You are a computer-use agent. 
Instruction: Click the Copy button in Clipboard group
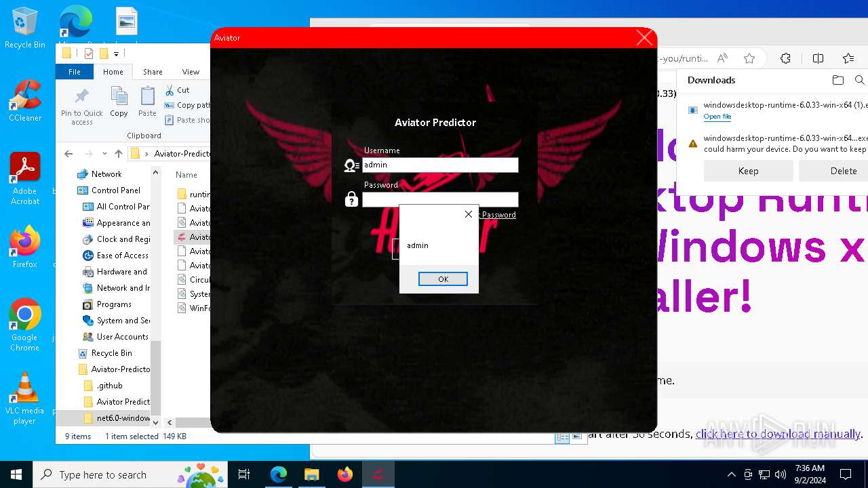(119, 103)
